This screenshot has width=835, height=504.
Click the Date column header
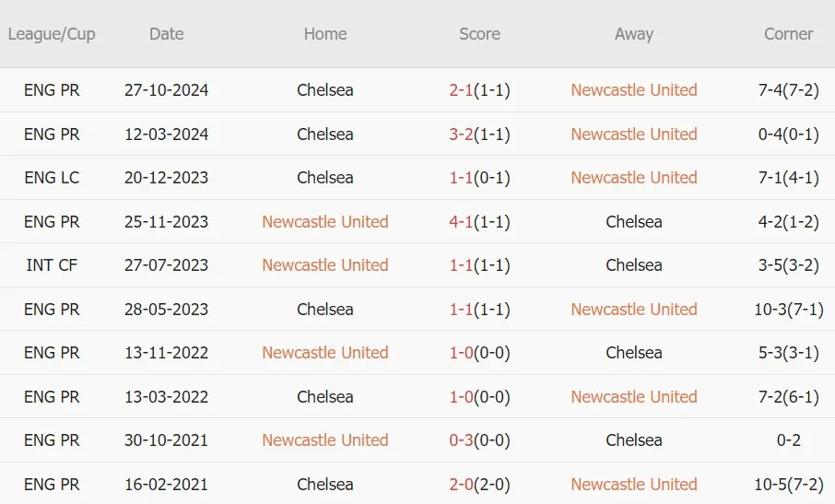(x=166, y=34)
